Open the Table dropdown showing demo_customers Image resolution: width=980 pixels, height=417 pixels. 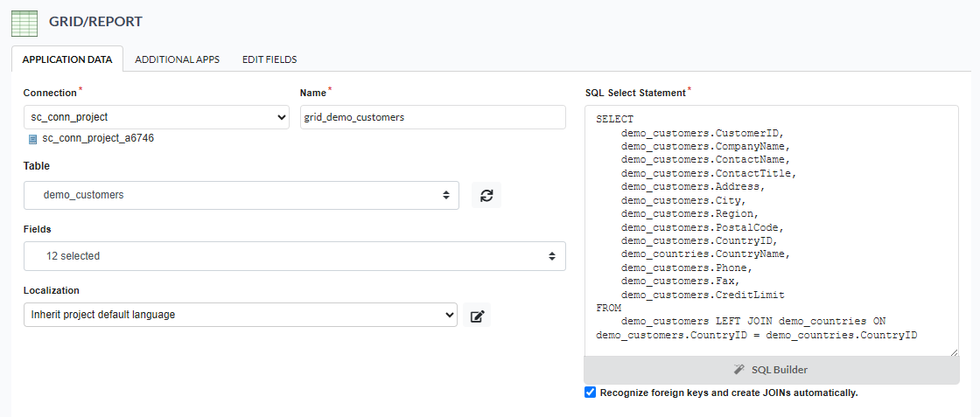pos(241,195)
